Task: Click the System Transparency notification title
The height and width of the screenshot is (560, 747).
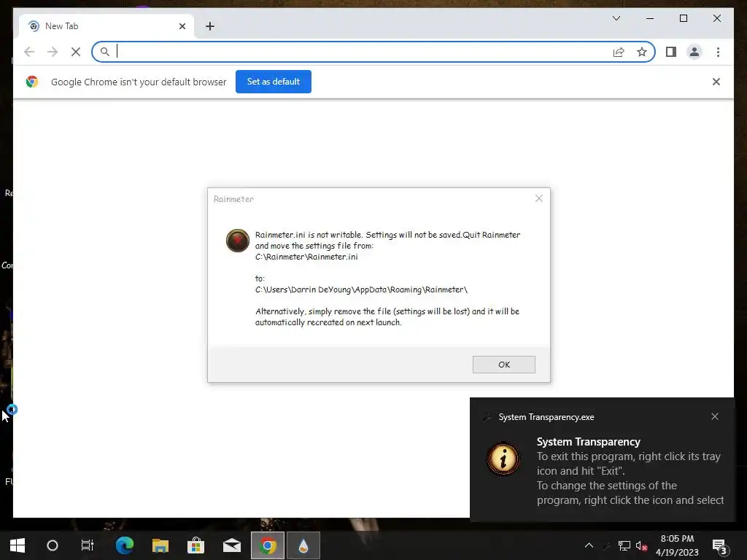Action: (x=589, y=441)
